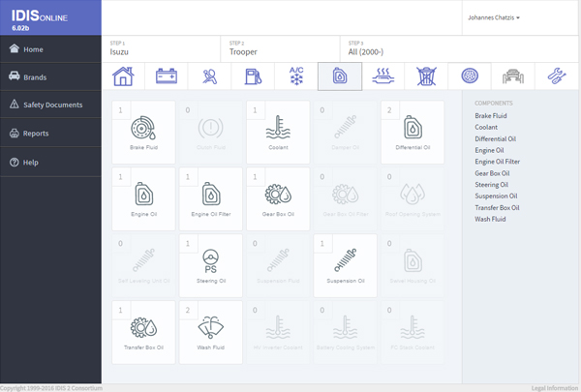Open Reports in sidebar
Screen dimensions: 581x392
[50, 133]
